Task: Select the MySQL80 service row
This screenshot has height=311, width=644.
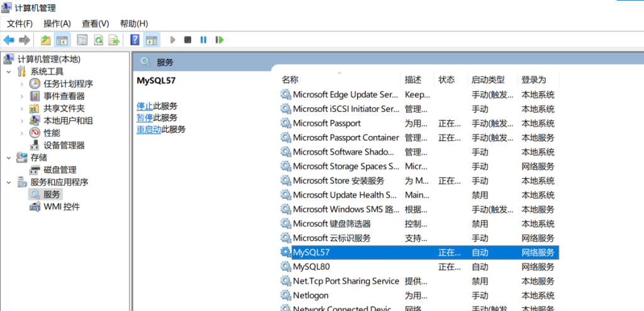Action: (419, 266)
